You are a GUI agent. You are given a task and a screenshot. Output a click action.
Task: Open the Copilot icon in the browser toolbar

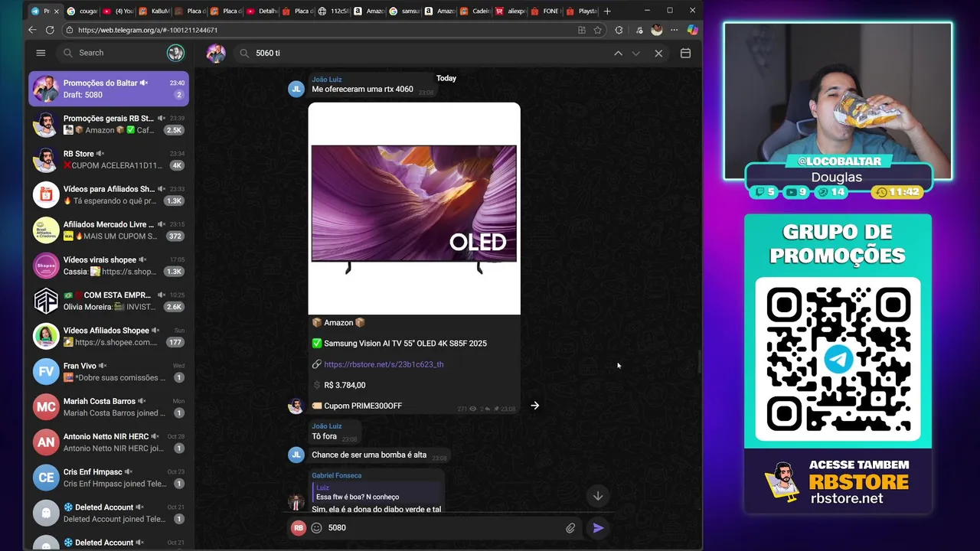tap(692, 30)
